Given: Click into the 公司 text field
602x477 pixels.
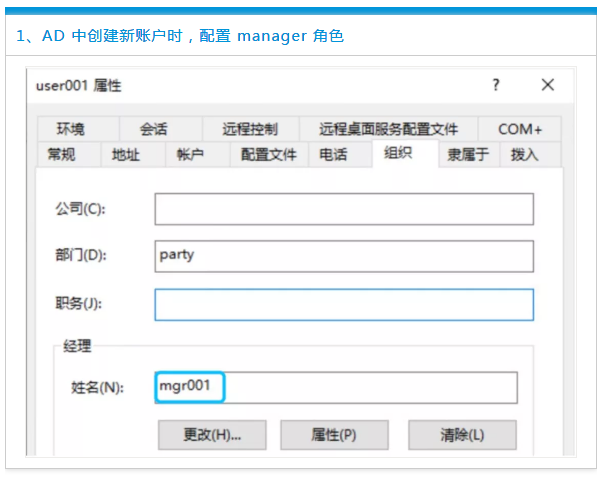Looking at the screenshot, I should coord(343,209).
